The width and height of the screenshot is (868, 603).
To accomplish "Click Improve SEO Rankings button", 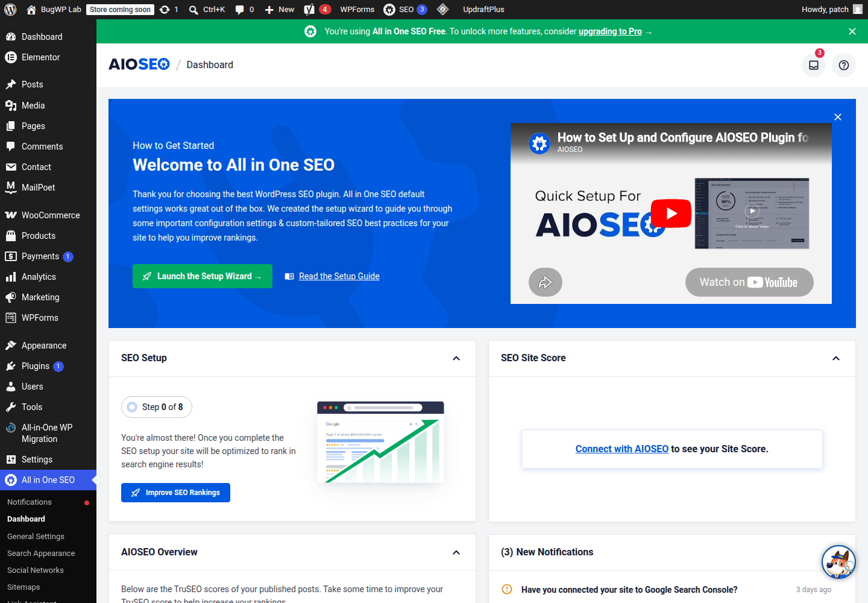I will [175, 493].
